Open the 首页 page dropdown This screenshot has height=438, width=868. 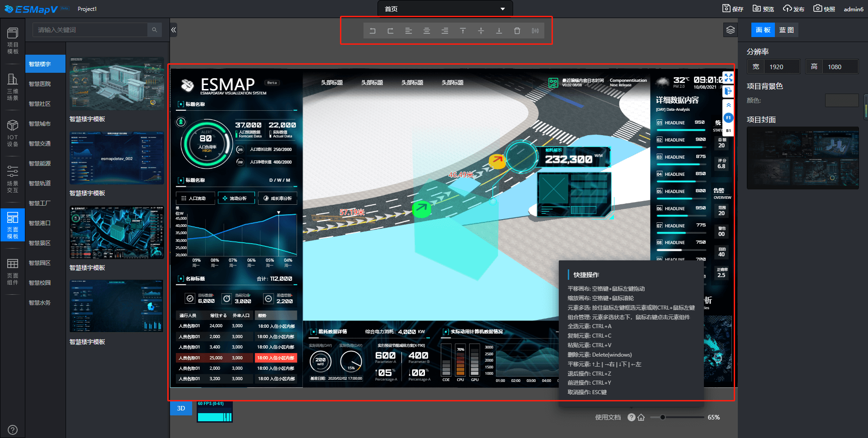[445, 9]
